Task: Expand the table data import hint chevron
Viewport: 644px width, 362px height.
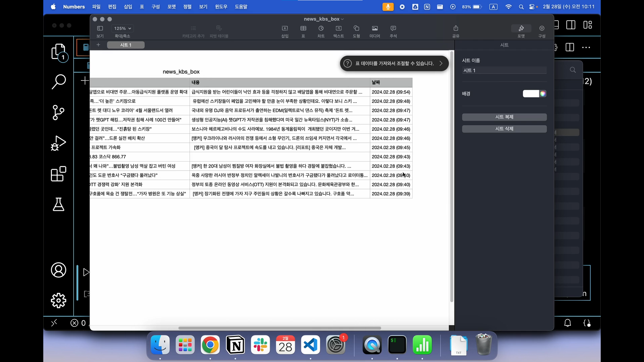Action: pyautogui.click(x=441, y=63)
